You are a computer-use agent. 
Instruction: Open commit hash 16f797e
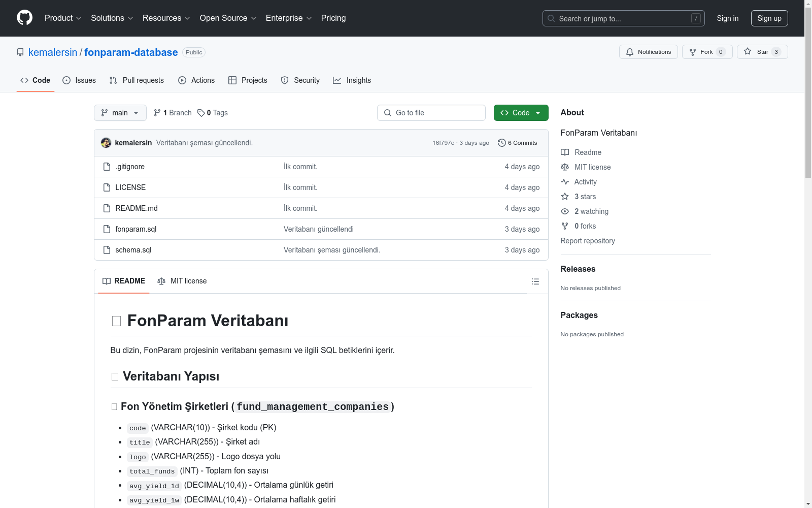[x=444, y=143]
